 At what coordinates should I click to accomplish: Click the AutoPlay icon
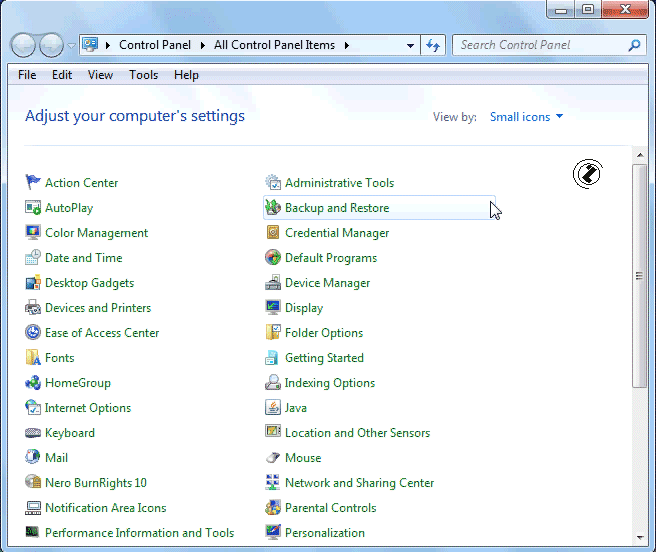point(33,208)
